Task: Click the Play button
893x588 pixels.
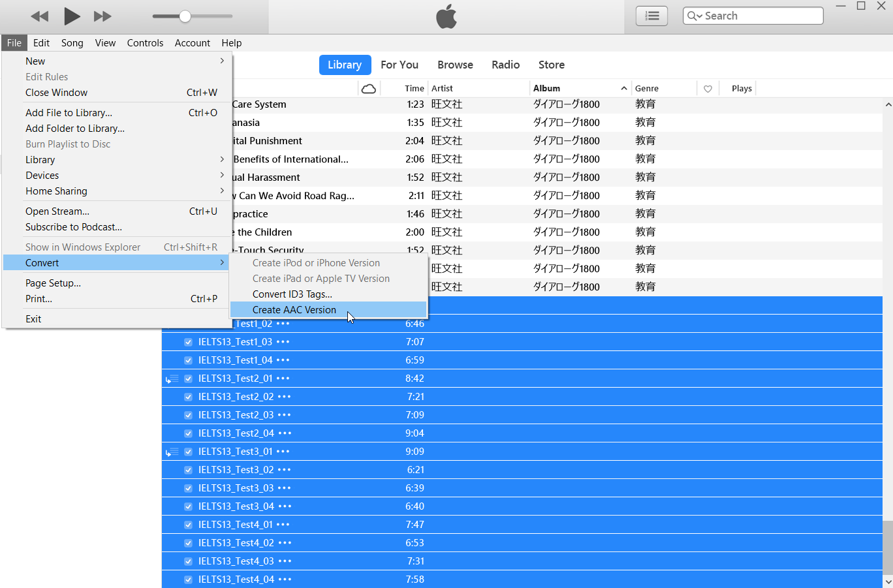Action: point(72,16)
